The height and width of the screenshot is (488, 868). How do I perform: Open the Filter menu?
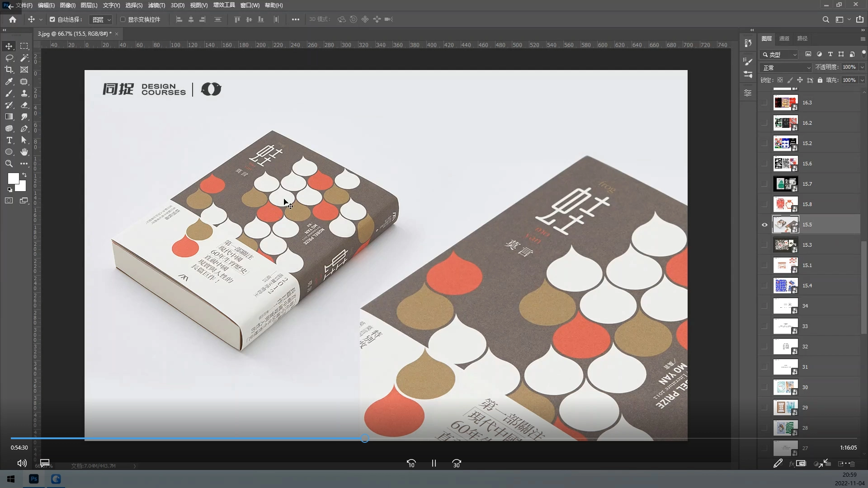click(156, 5)
